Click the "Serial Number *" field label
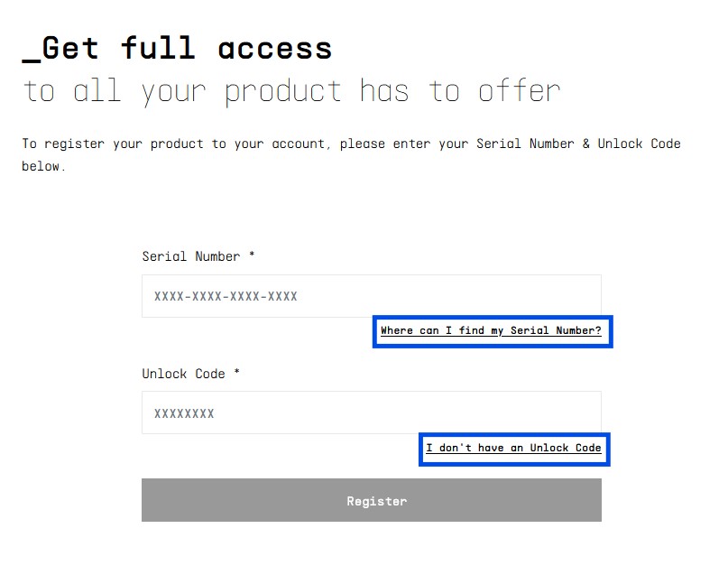The height and width of the screenshot is (584, 728). [x=191, y=256]
